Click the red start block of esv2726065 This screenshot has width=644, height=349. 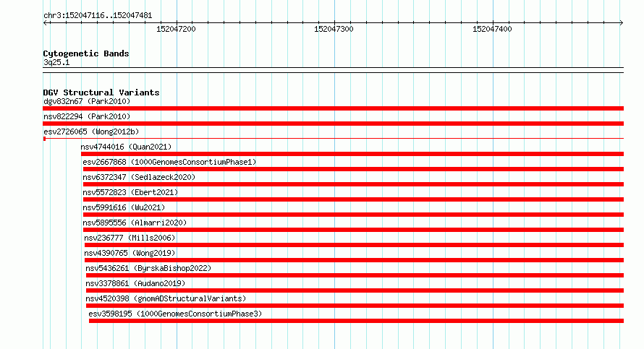click(44, 139)
